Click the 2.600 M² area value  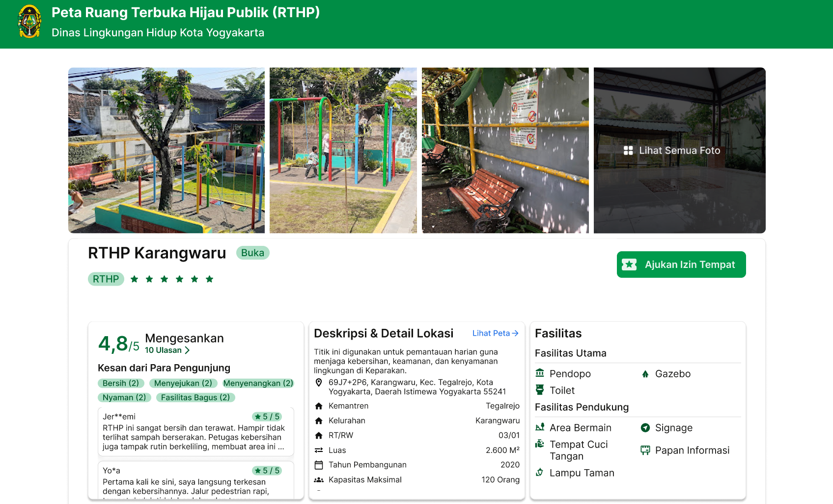tap(502, 450)
